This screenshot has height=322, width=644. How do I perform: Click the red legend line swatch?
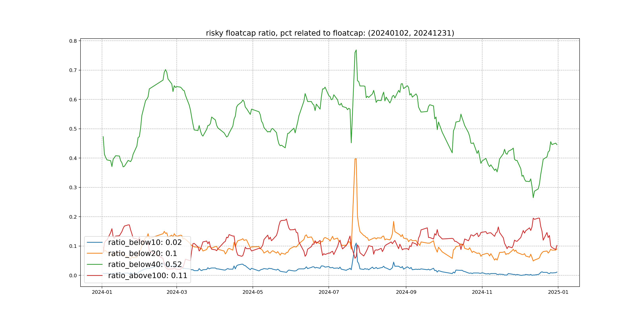[x=94, y=275]
